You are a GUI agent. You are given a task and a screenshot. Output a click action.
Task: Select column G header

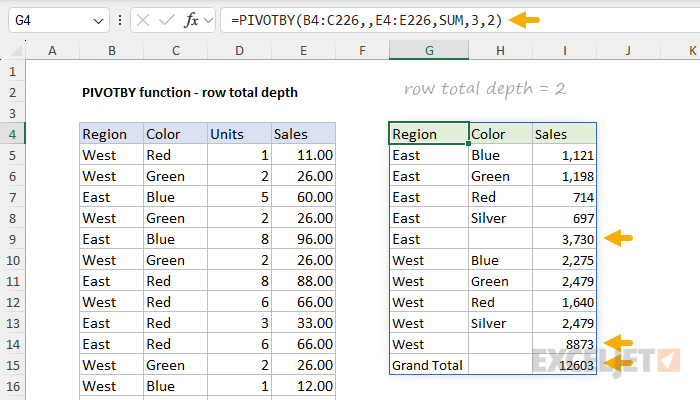[429, 50]
